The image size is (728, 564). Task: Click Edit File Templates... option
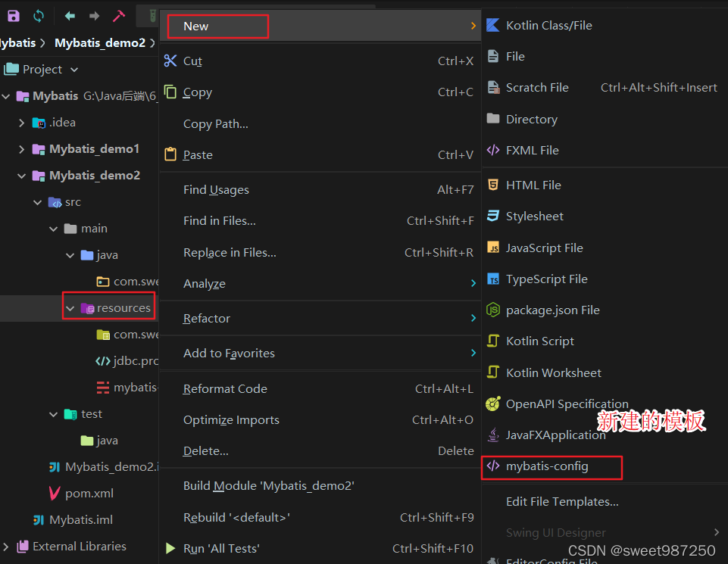pos(605,501)
